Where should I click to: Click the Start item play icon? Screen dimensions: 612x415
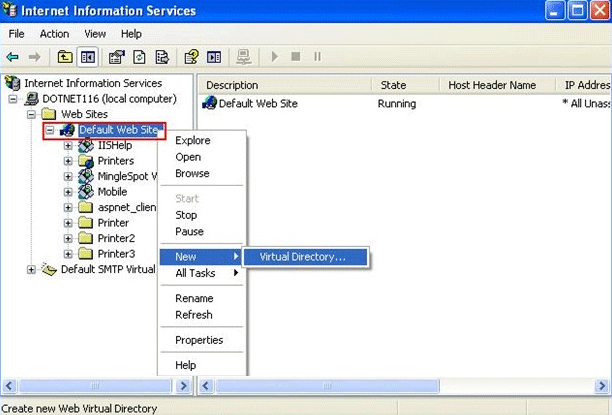[x=274, y=57]
